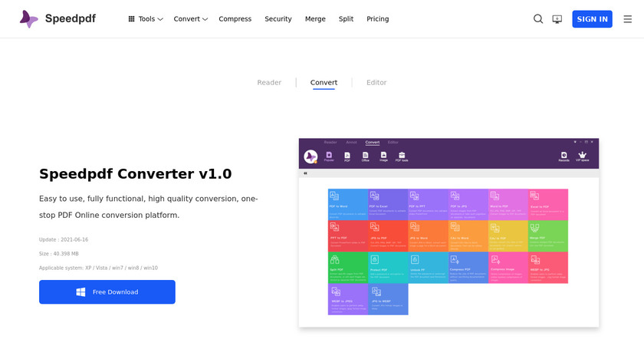Click the JPG to PDF tile in preview
644x362 pixels.
(388, 236)
